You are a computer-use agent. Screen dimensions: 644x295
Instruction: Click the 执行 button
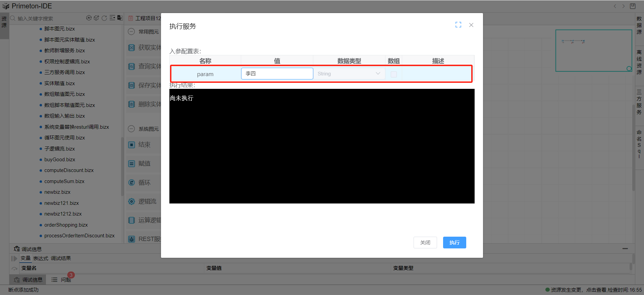[454, 242]
